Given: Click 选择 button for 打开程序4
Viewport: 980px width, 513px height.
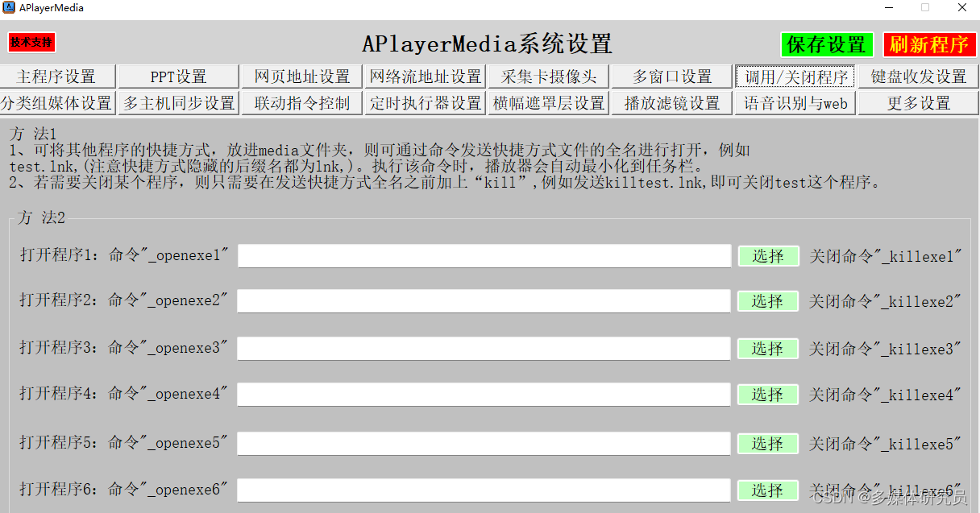Looking at the screenshot, I should click(768, 395).
